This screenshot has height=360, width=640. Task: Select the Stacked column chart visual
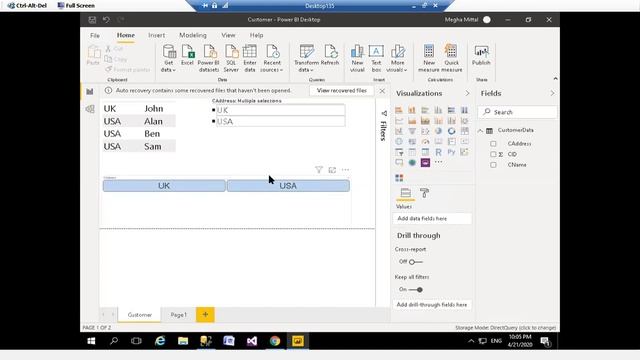(412, 110)
